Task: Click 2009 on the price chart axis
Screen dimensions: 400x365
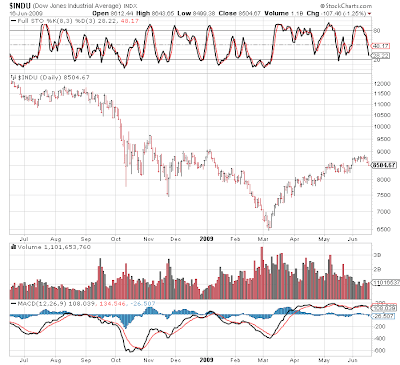Action: coord(206,239)
